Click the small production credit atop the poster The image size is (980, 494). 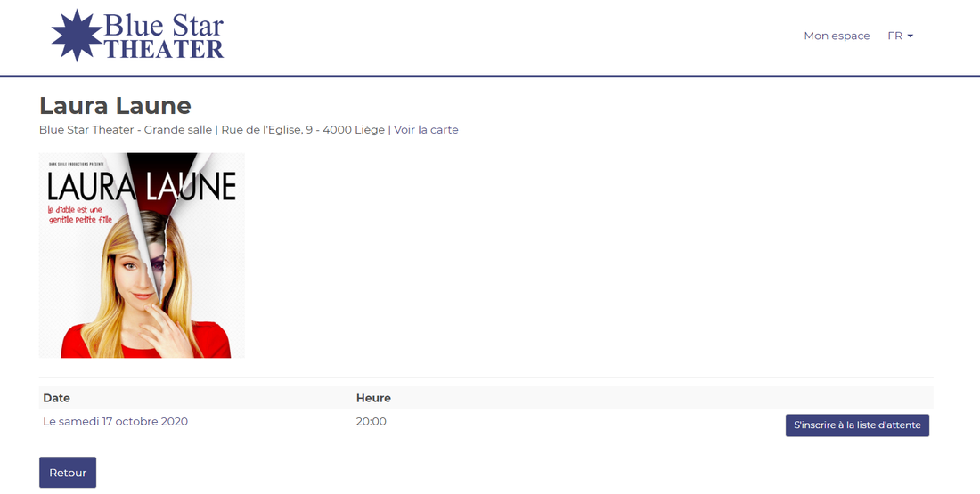[x=77, y=164]
